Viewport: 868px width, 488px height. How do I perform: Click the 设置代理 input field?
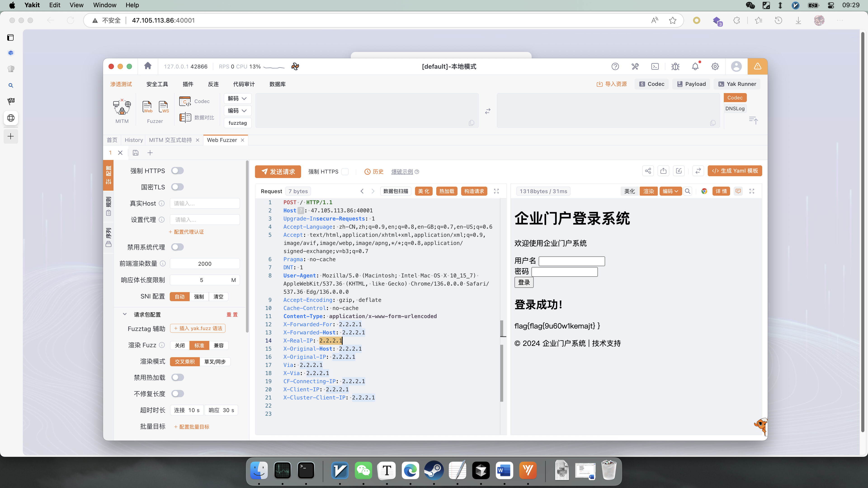click(x=205, y=220)
